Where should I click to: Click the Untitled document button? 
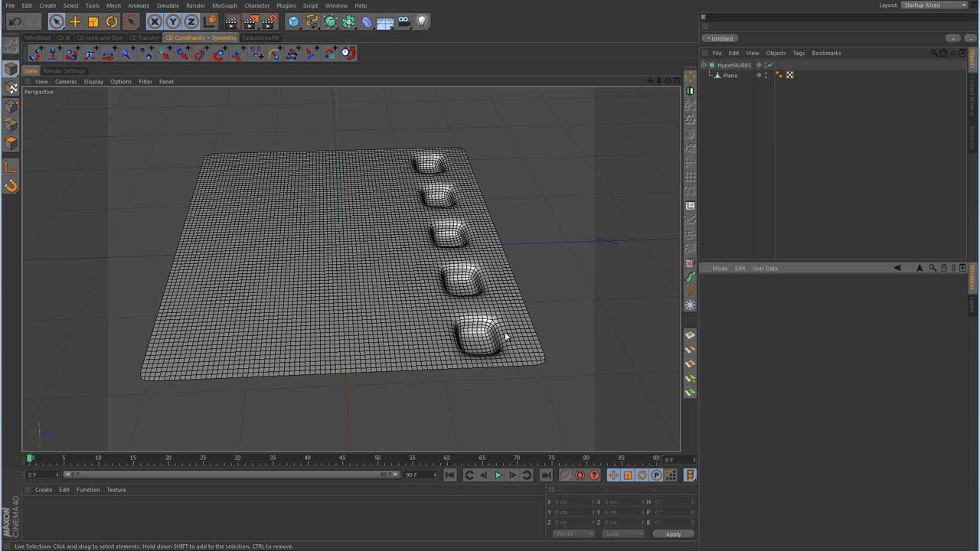coord(720,38)
